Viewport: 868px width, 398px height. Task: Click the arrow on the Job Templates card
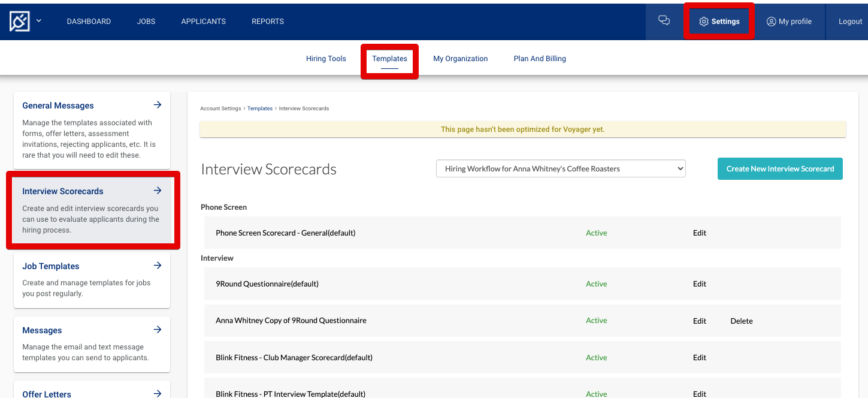coord(157,265)
